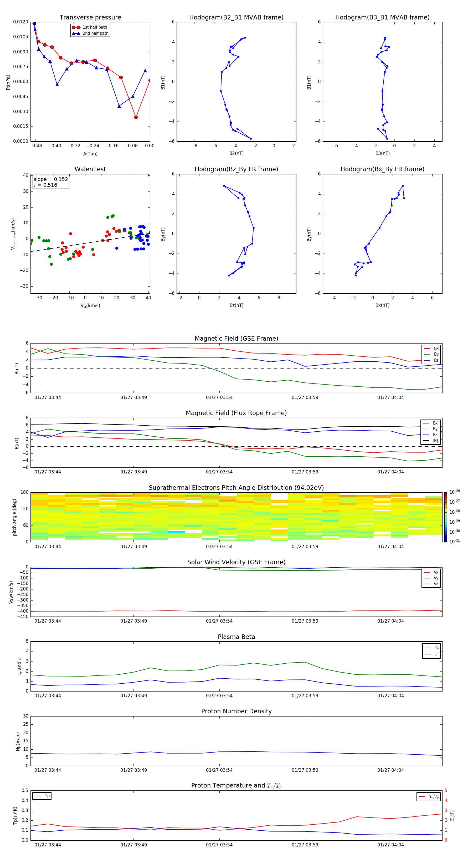Click the 'Vx' legend entry in velocity plot
Image resolution: width=473 pixels, height=868 pixels.
[431, 572]
